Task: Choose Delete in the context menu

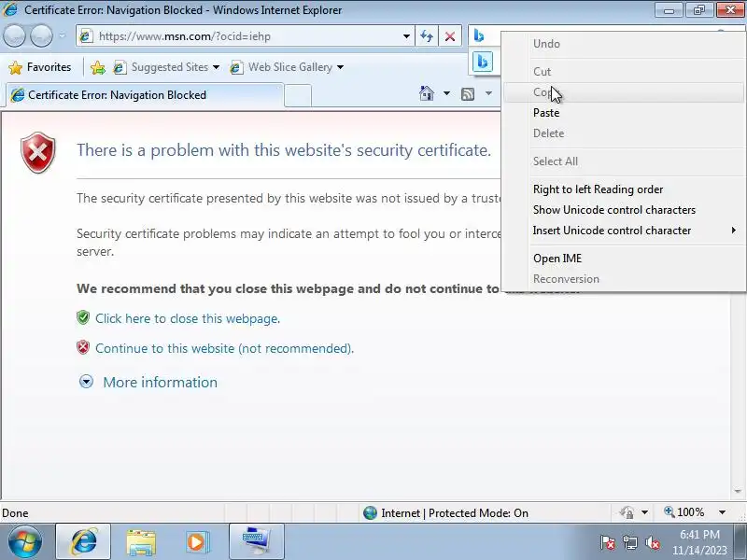Action: point(624,133)
